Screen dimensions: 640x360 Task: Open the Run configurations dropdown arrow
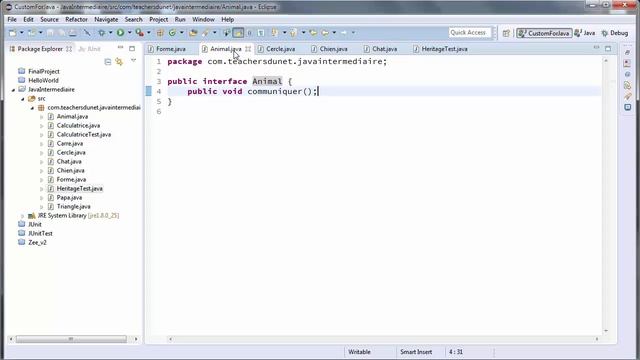click(x=129, y=33)
